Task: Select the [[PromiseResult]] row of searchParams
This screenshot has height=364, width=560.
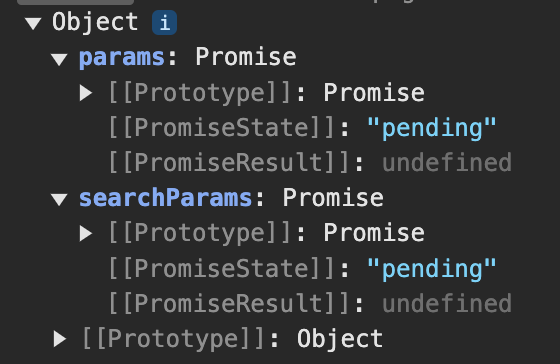Action: coord(310,303)
